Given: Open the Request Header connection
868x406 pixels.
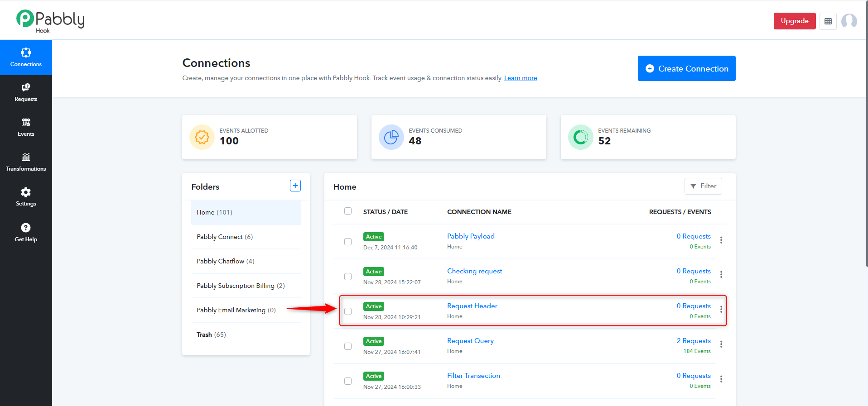Looking at the screenshot, I should 472,306.
